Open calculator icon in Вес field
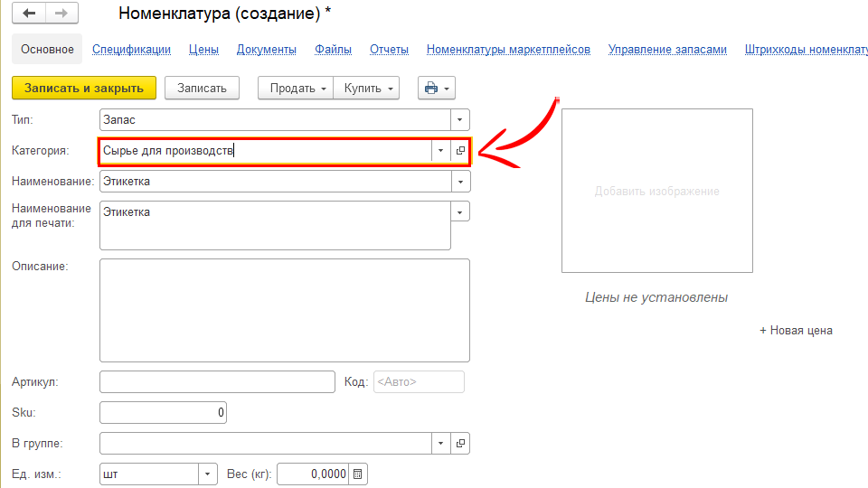The width and height of the screenshot is (868, 488). point(358,474)
